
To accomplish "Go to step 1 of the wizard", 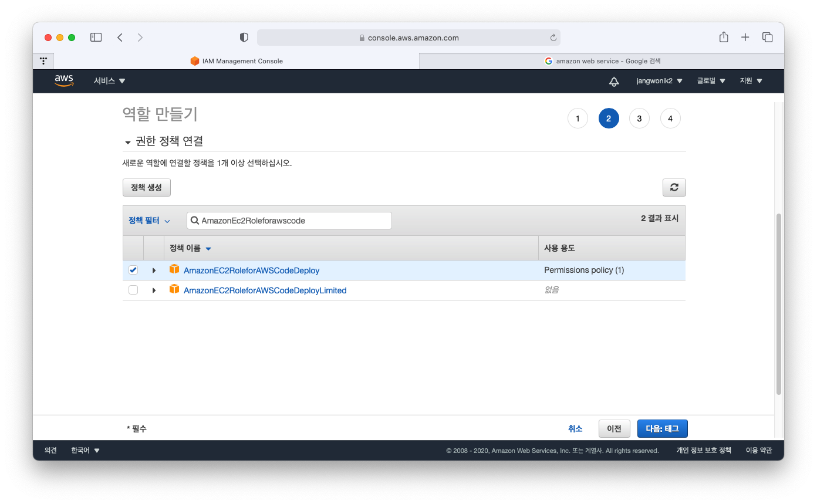I will (x=578, y=119).
